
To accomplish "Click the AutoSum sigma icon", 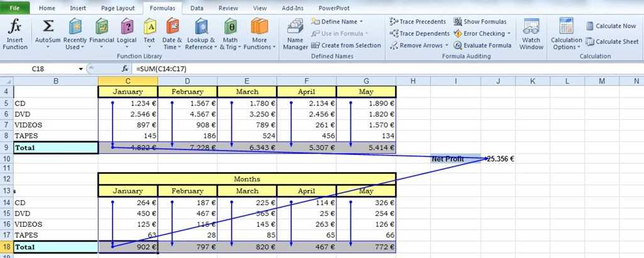I will pyautogui.click(x=48, y=26).
